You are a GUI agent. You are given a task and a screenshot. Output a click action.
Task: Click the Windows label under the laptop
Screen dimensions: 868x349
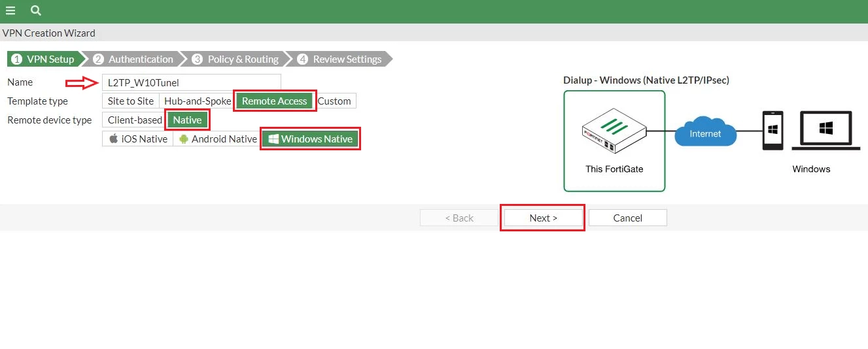[811, 169]
